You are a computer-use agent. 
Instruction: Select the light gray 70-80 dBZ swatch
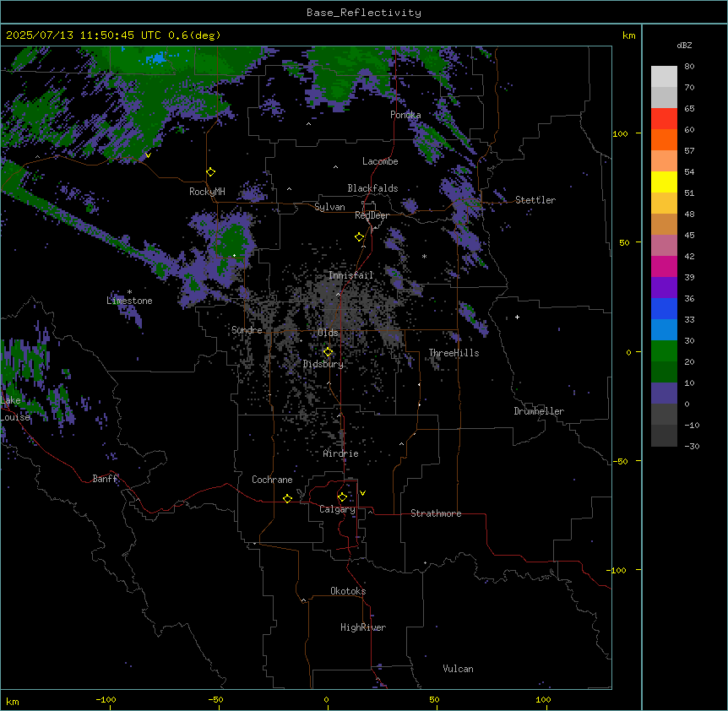[664, 77]
